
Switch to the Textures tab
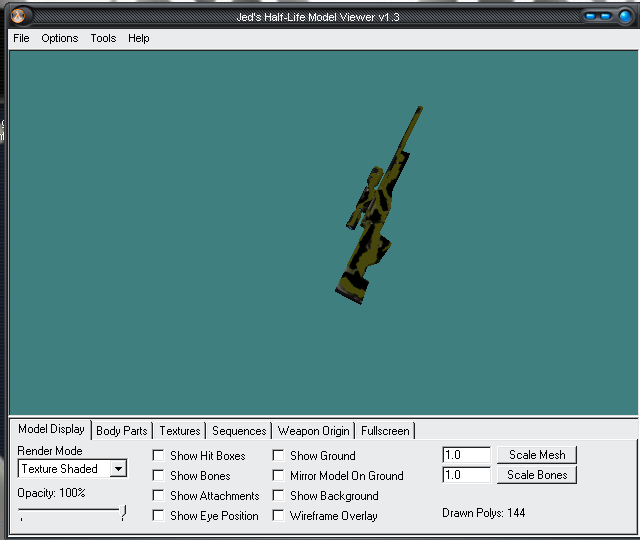(x=180, y=431)
